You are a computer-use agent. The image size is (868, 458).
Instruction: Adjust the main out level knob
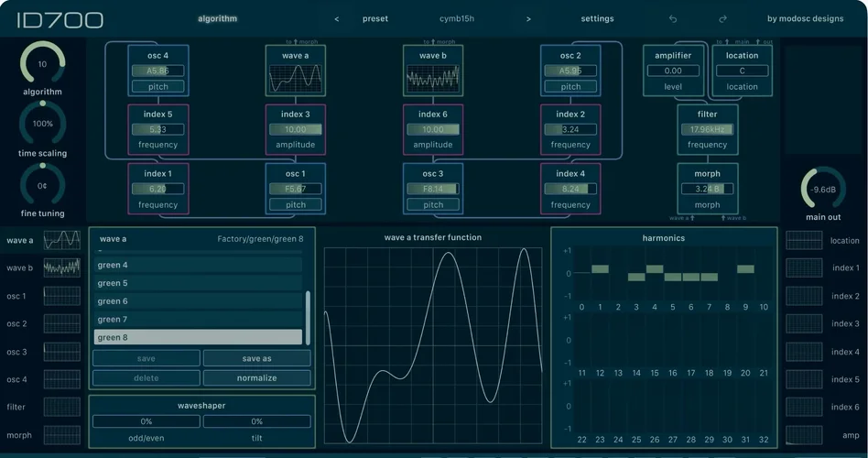point(821,189)
